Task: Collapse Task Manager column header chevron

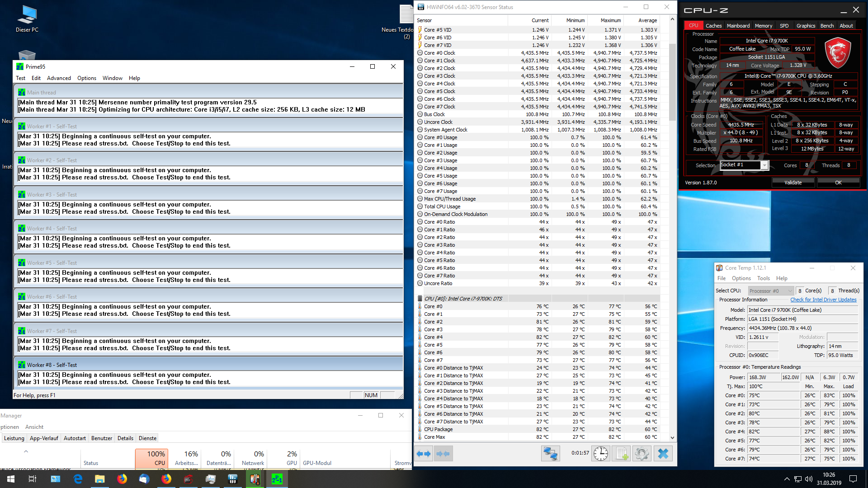Action: pyautogui.click(x=26, y=451)
